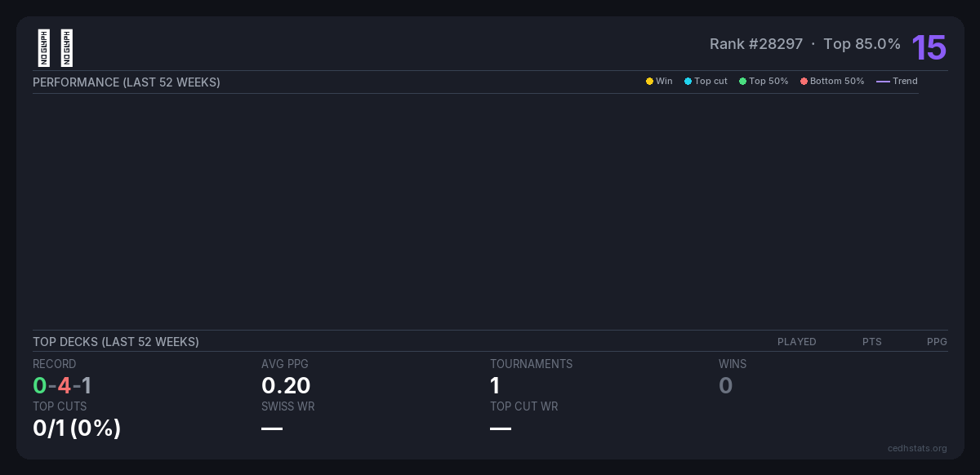The width and height of the screenshot is (980, 475).
Task: Click the 0.20 average PPG value
Action: [x=286, y=385]
